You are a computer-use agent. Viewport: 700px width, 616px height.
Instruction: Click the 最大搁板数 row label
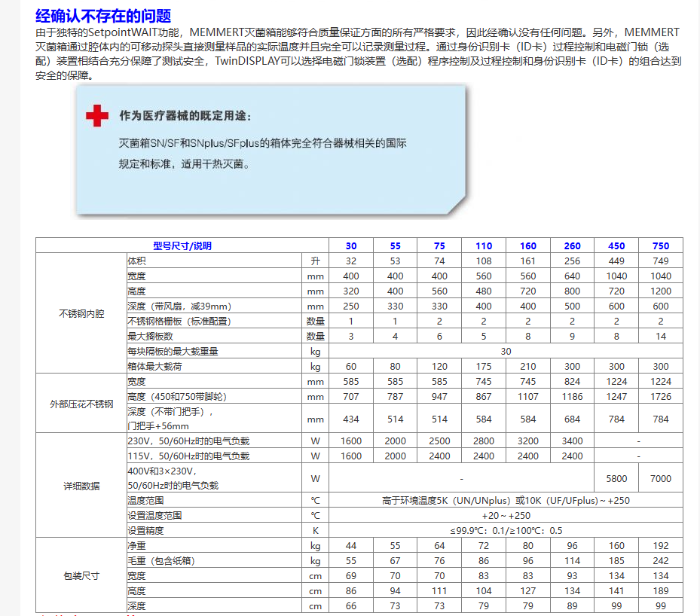tap(150, 337)
